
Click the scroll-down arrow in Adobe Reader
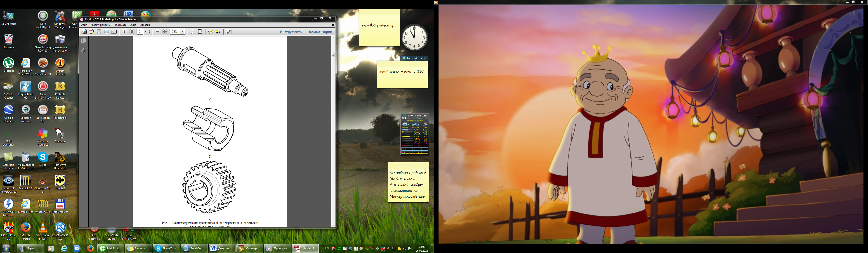click(x=333, y=225)
